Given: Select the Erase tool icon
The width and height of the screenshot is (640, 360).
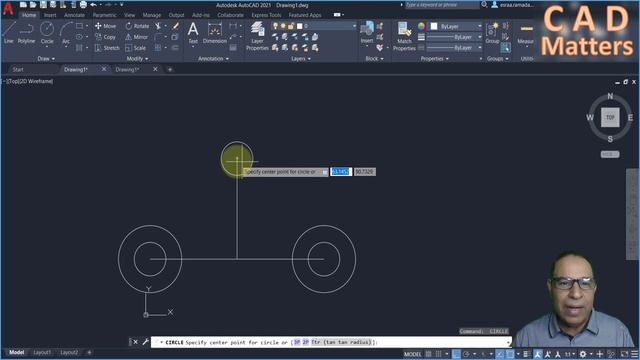Looking at the screenshot, I should coord(176,26).
